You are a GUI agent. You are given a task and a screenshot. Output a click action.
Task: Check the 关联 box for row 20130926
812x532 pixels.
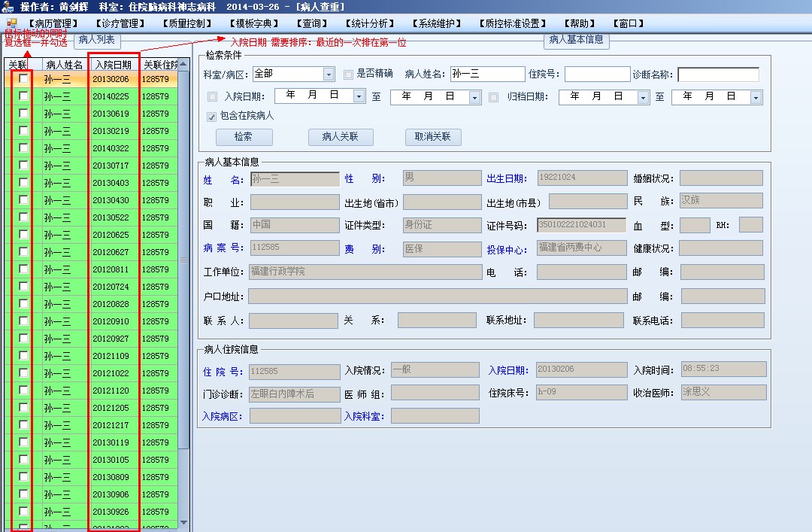tap(23, 511)
